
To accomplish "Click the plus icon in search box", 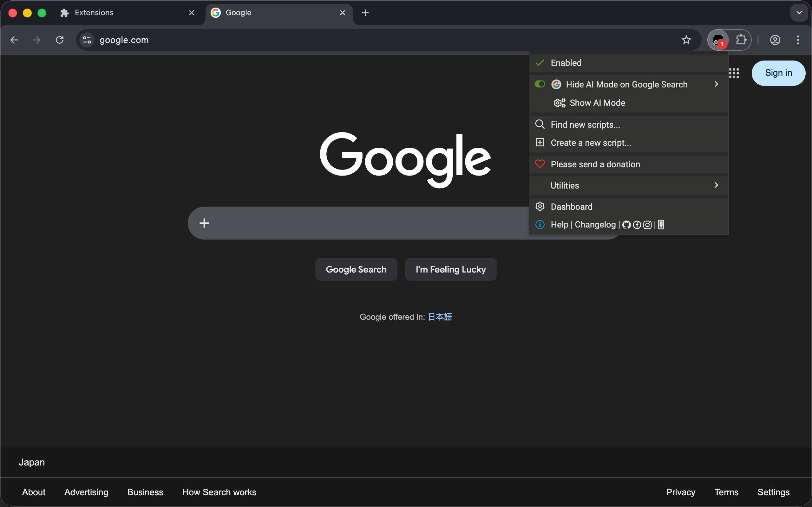I will click(204, 223).
